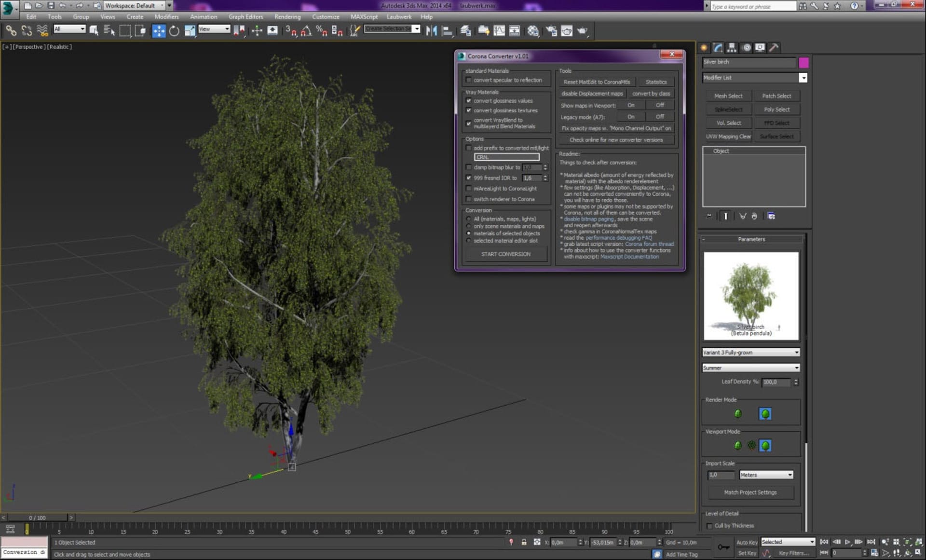Viewport: 926px width, 560px height.
Task: Click the Unlink Selection icon
Action: pos(27,31)
